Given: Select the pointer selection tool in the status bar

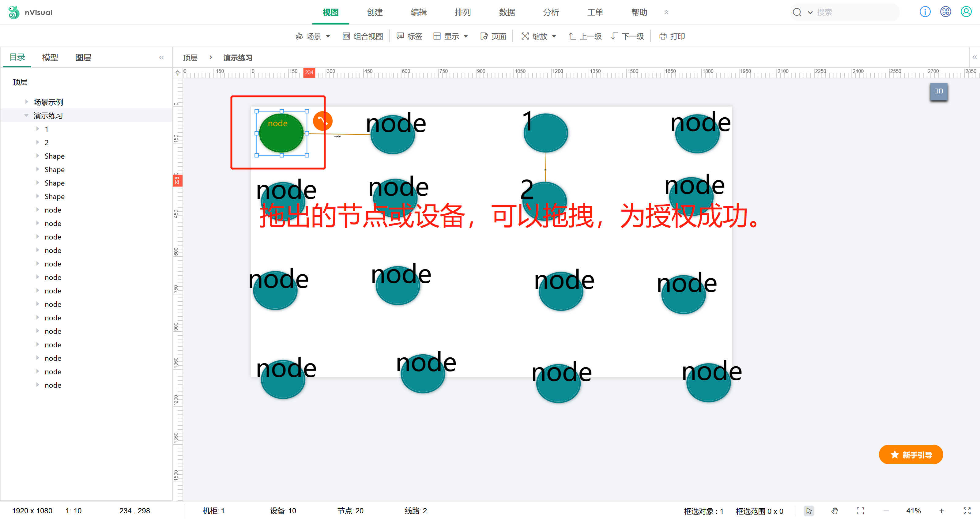Looking at the screenshot, I should tap(809, 511).
